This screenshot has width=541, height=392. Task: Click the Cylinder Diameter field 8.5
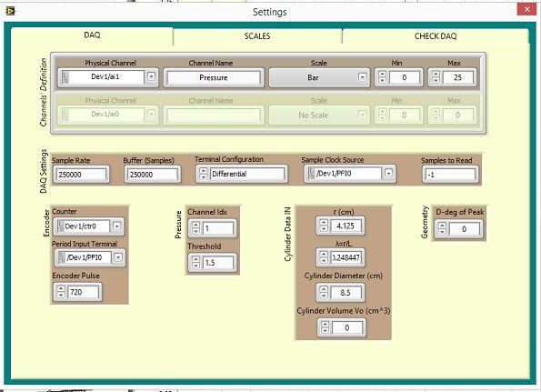click(346, 293)
